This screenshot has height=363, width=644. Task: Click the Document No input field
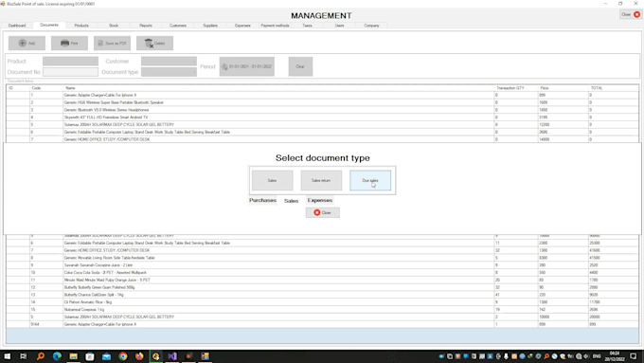pos(70,72)
